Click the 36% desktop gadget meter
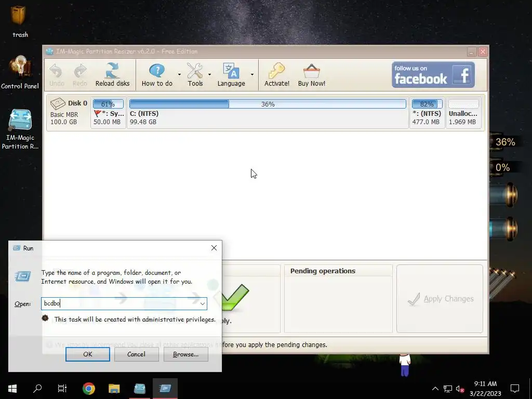 (x=505, y=142)
